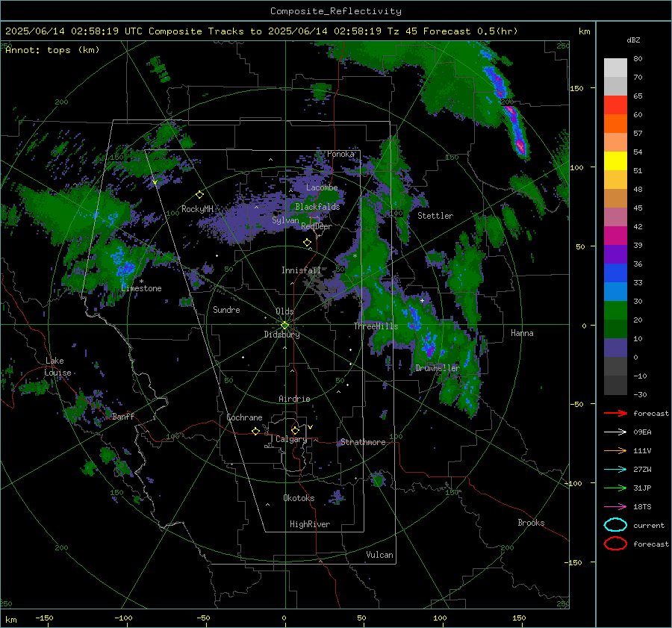Viewport: 672px width, 628px height.
Task: Click the Lacombe label
Action: pyautogui.click(x=322, y=187)
